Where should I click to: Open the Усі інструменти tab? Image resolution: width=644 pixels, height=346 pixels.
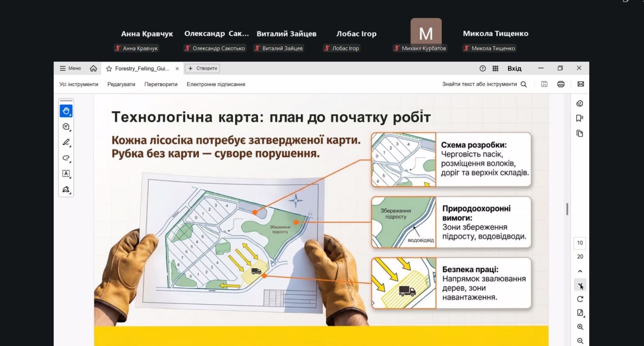click(x=78, y=84)
